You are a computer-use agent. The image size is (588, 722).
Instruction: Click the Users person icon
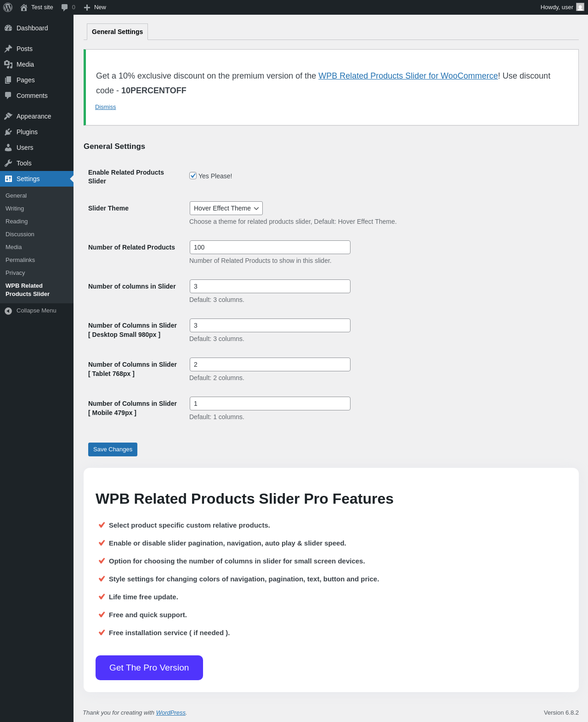pos(8,148)
